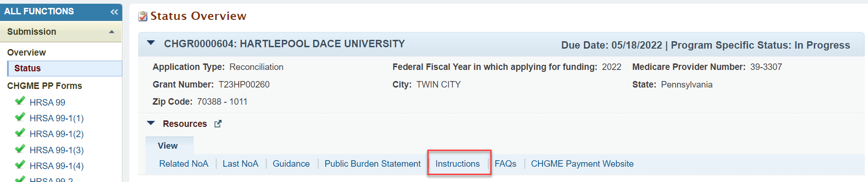Collapse the ALL FUNCTIONS sidebar panel
The image size is (868, 182).
(114, 12)
